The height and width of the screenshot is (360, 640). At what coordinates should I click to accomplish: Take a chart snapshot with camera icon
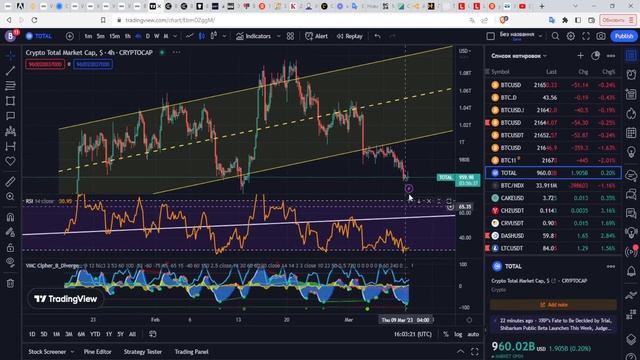(601, 36)
